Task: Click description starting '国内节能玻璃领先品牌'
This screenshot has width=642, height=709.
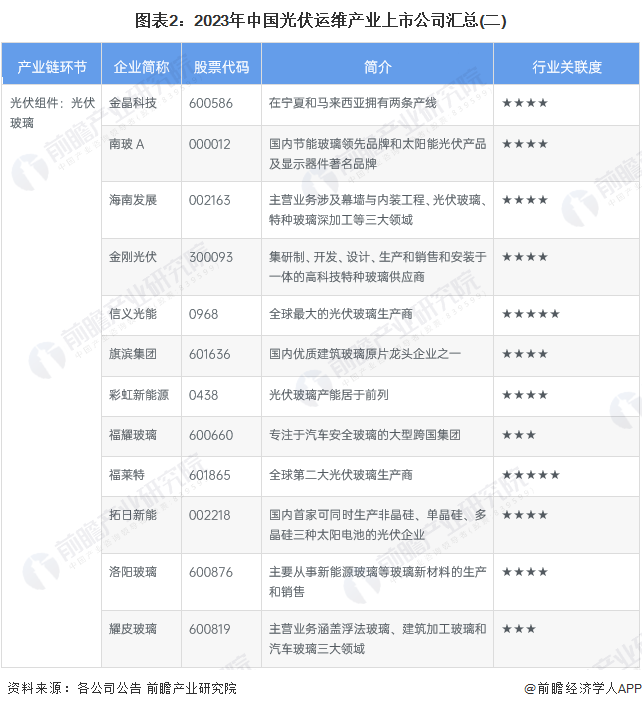Action: tap(378, 154)
